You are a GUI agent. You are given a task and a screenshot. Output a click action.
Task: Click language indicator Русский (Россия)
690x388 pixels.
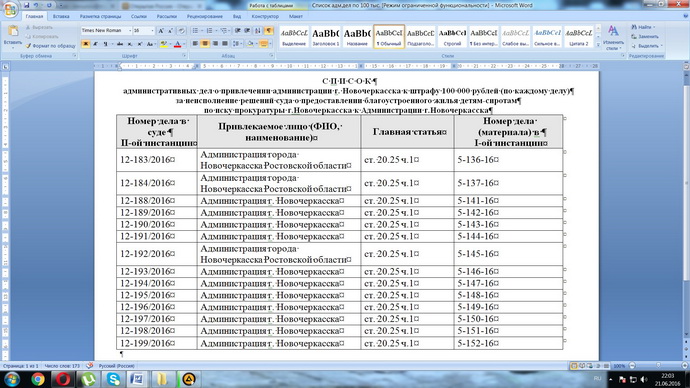[116, 366]
